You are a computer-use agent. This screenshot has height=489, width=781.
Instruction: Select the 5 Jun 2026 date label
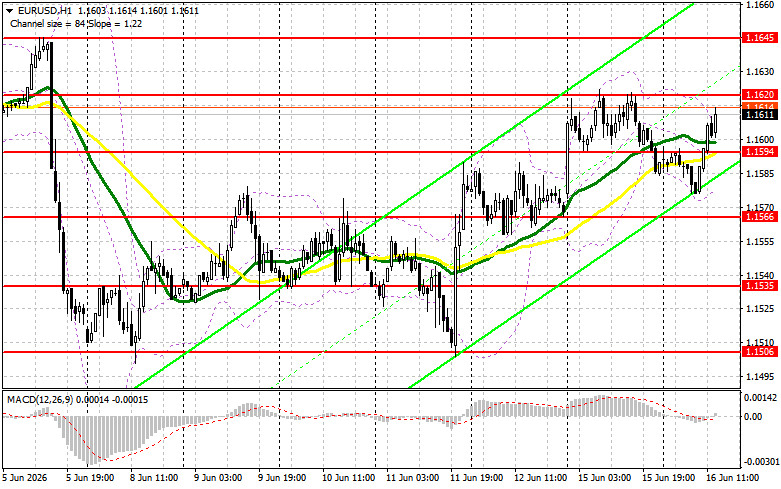point(25,478)
